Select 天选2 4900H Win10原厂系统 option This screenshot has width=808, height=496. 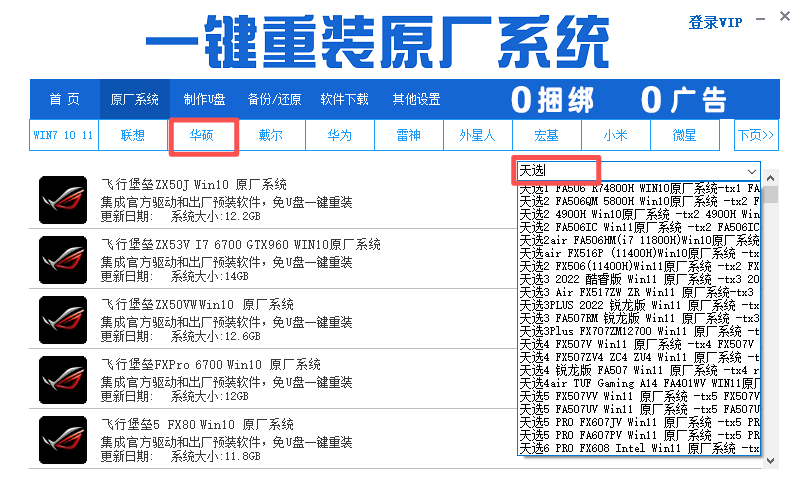coord(639,214)
